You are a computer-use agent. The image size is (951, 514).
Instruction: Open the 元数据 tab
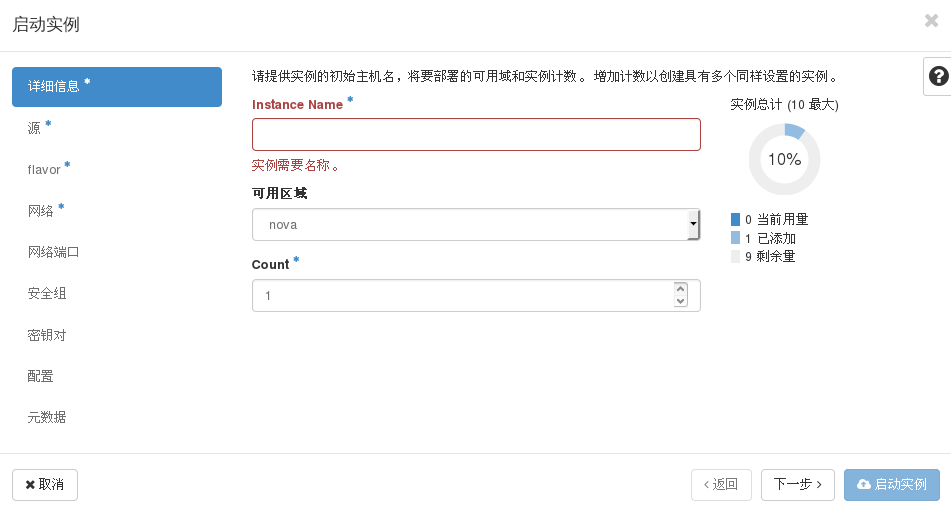coord(117,418)
